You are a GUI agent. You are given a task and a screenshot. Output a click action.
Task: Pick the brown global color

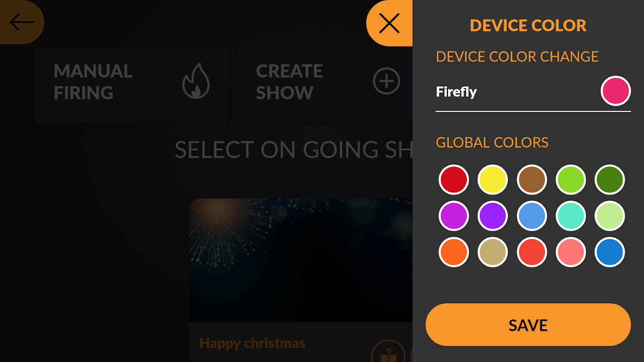(x=532, y=180)
